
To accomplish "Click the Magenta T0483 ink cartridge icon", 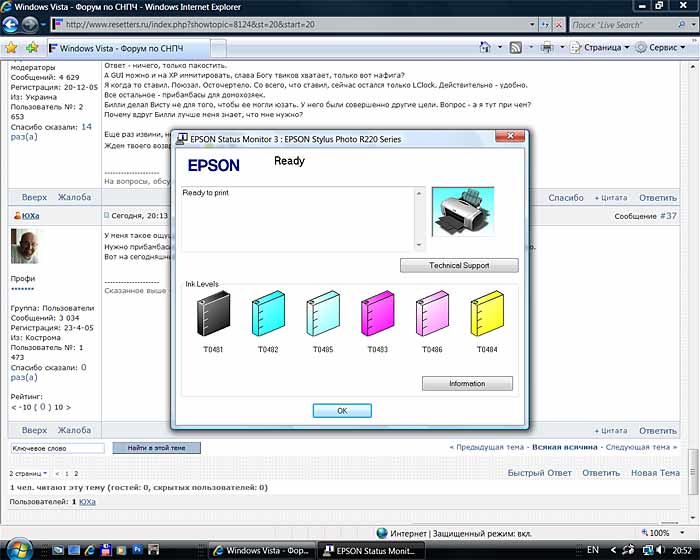I will tap(378, 313).
